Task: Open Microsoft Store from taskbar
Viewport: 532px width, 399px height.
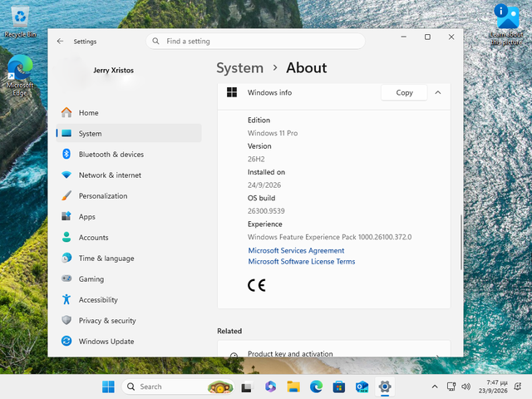Action: pos(339,387)
